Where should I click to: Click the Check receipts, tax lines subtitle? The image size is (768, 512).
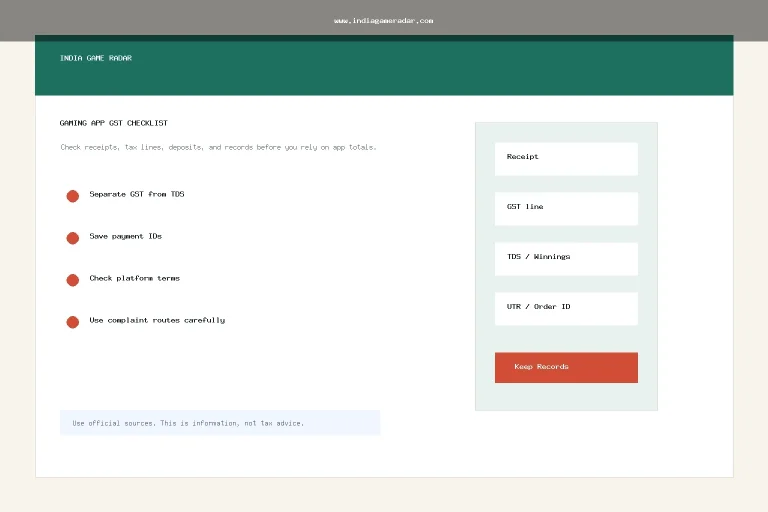coord(218,147)
